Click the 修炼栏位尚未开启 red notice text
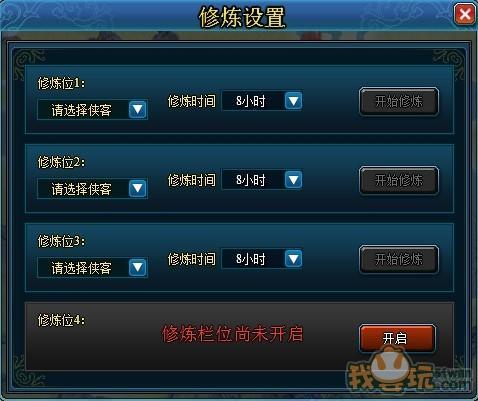 coord(232,334)
